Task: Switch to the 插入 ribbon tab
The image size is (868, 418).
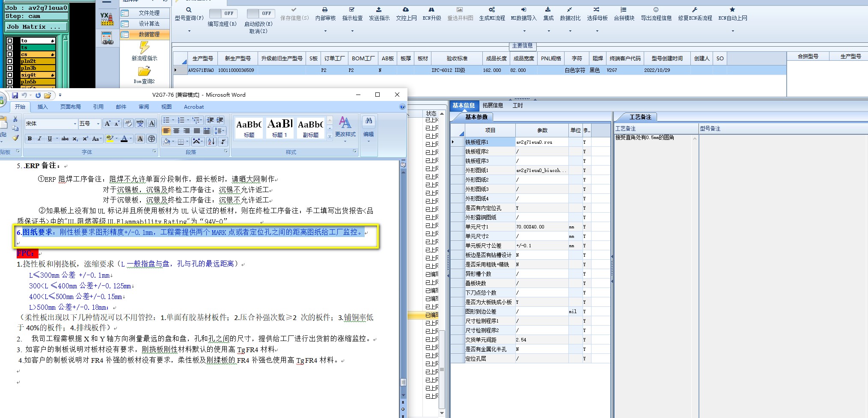Action: pyautogui.click(x=42, y=107)
